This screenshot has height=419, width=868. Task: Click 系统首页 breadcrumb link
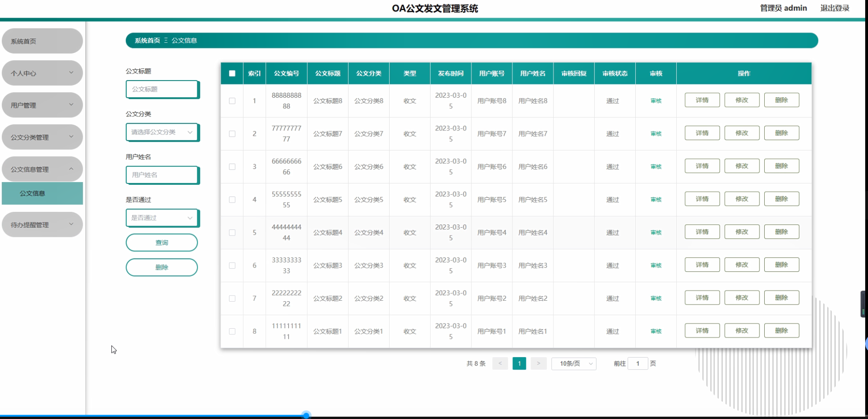148,41
